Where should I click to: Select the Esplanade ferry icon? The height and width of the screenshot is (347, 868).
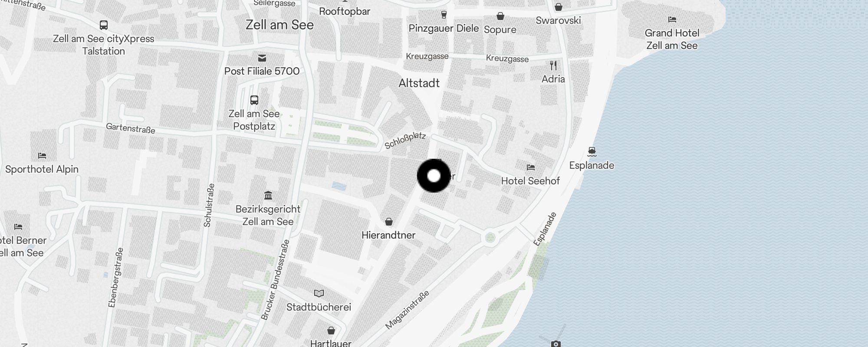592,152
